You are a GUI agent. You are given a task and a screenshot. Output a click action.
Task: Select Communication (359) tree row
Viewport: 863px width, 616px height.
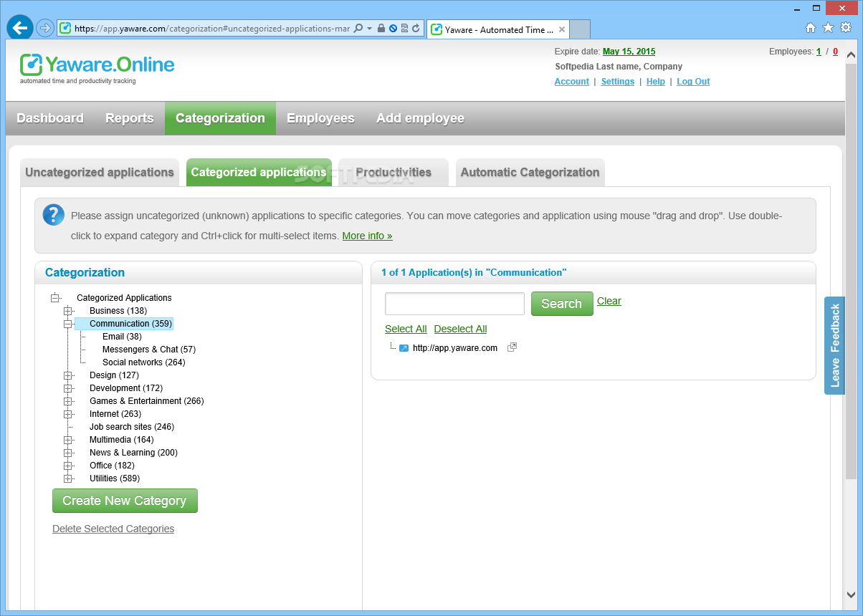(124, 324)
